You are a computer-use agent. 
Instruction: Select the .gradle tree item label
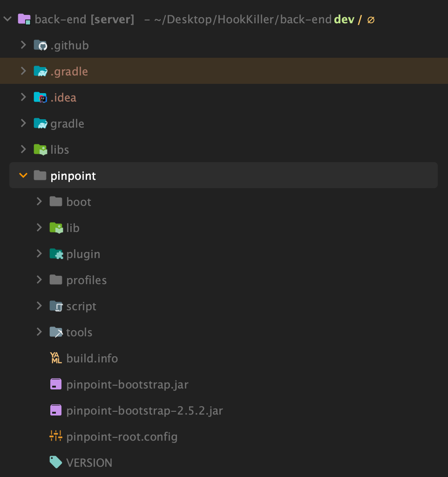(x=69, y=72)
